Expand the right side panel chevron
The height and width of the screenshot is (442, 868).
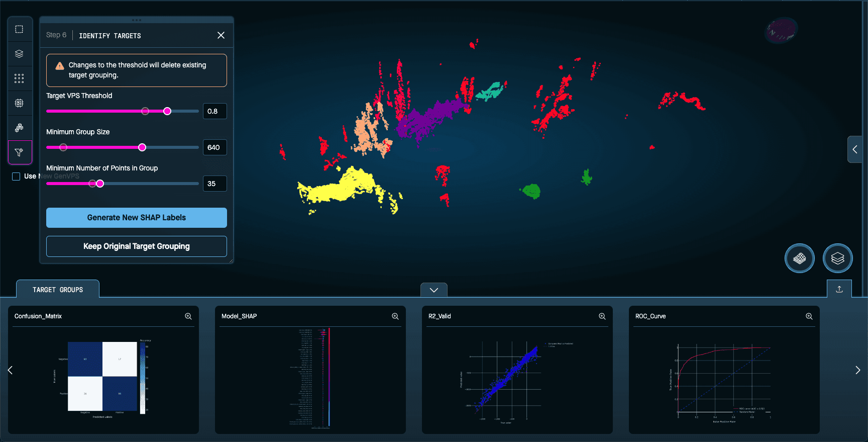[x=855, y=149]
